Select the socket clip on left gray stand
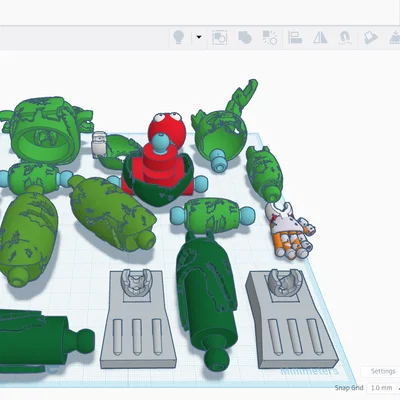The image size is (400, 400). pos(136,282)
